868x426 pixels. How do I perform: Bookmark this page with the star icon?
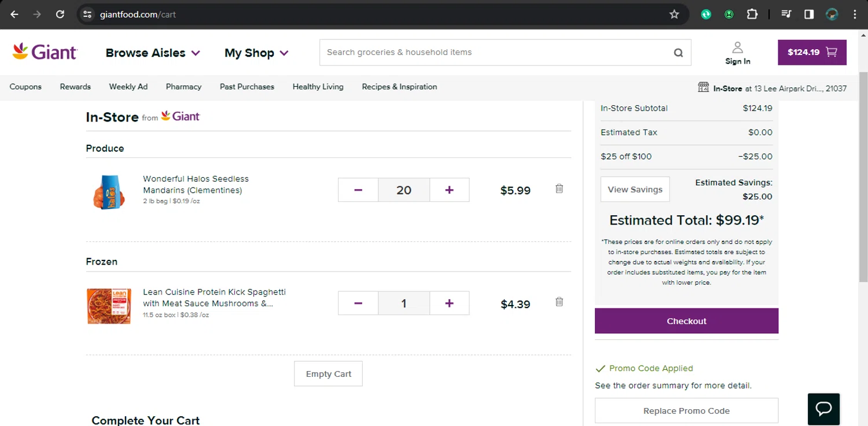point(674,14)
